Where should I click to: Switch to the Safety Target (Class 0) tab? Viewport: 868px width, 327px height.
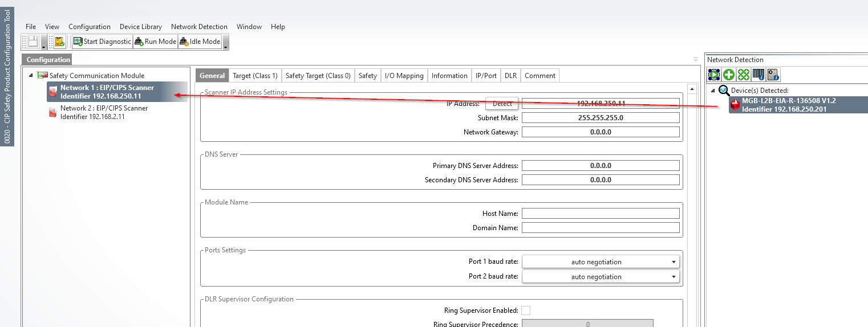(x=318, y=76)
